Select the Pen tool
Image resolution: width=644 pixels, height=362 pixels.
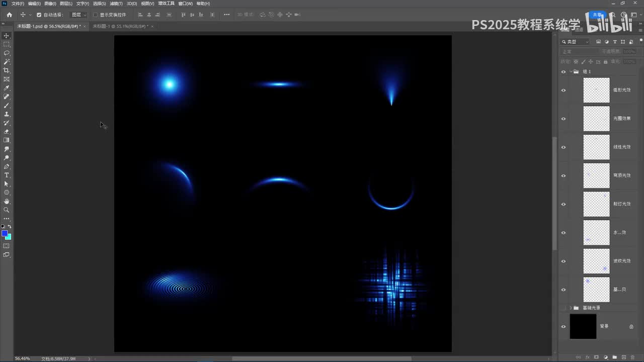[7, 166]
